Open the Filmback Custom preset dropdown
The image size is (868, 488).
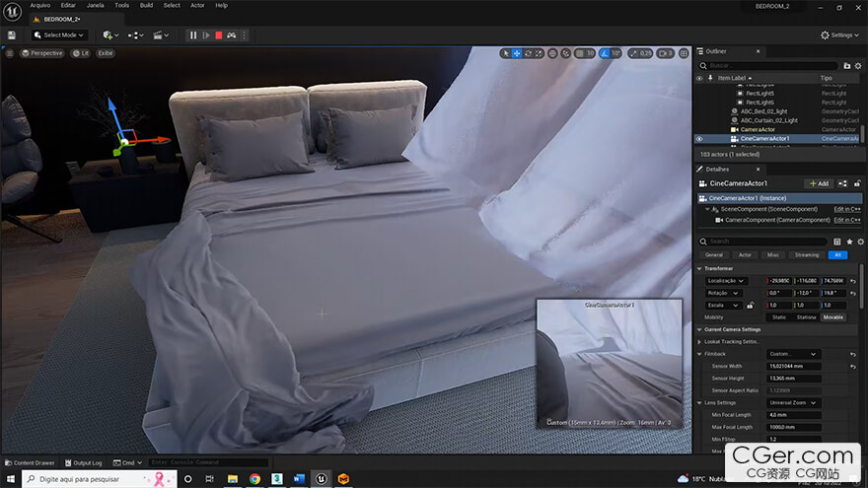794,353
